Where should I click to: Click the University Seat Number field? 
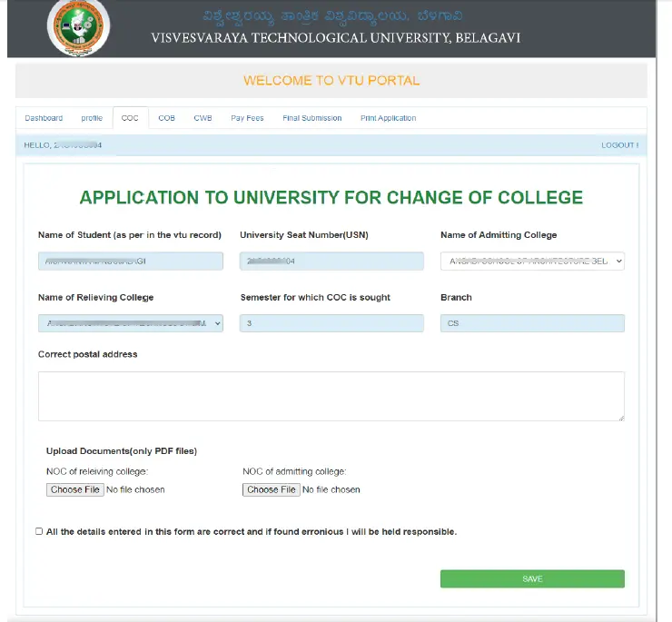point(331,262)
